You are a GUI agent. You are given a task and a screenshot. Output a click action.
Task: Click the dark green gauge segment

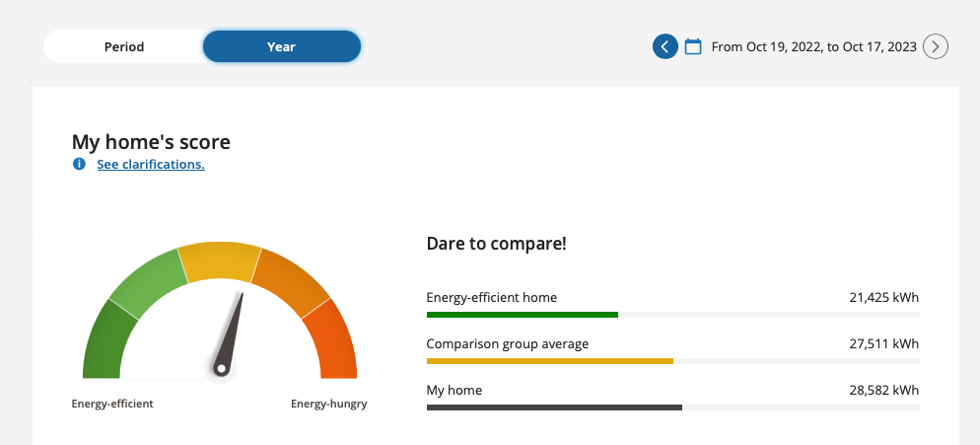tap(104, 341)
